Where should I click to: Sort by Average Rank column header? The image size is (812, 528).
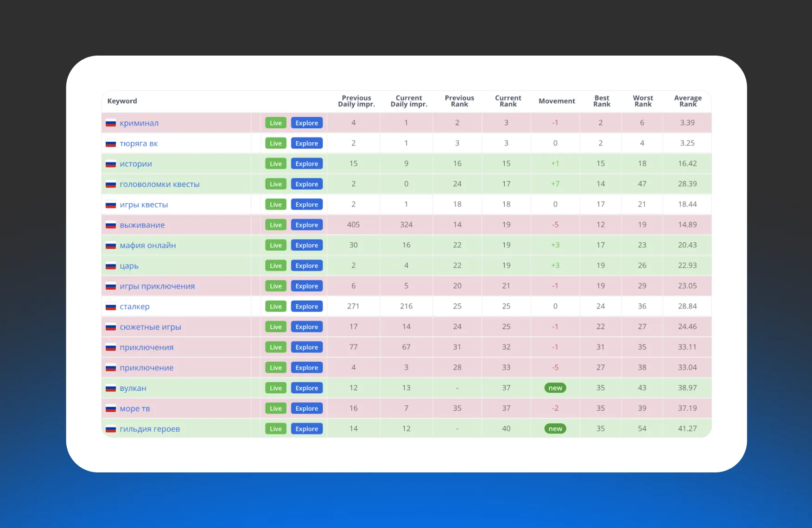(x=688, y=101)
